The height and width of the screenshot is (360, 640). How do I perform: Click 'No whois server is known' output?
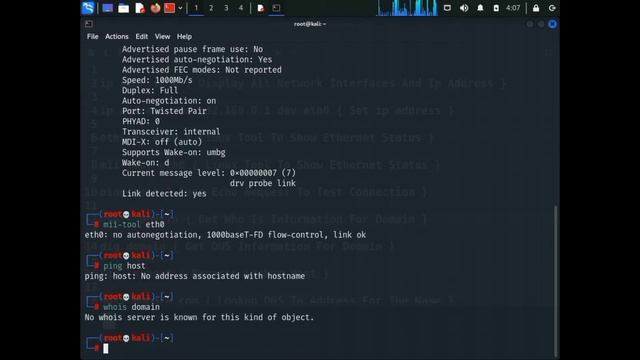200,317
